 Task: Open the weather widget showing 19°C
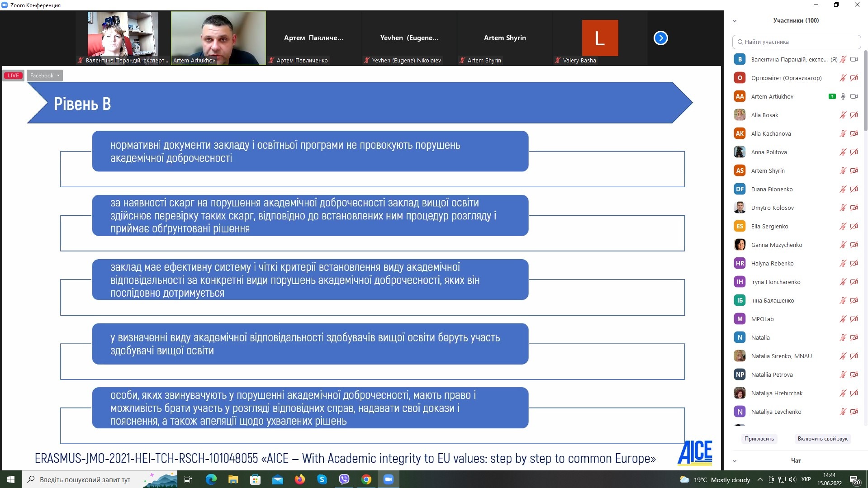tap(716, 480)
